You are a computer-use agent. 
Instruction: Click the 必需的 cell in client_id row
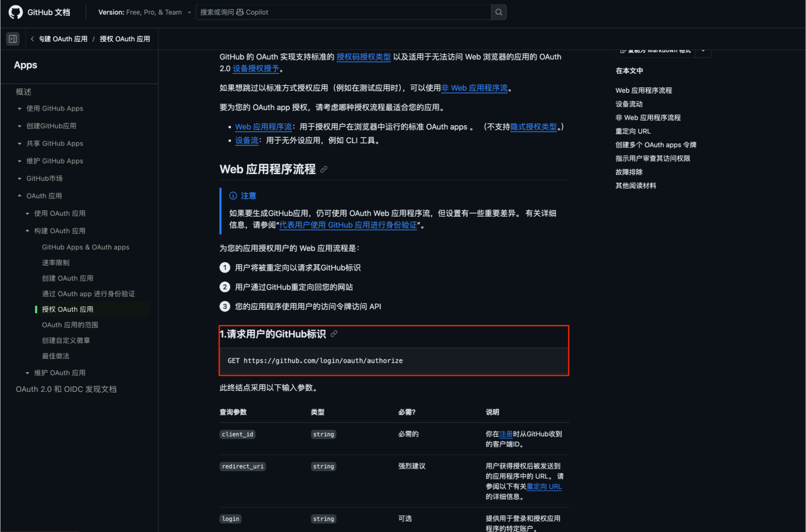(x=408, y=434)
